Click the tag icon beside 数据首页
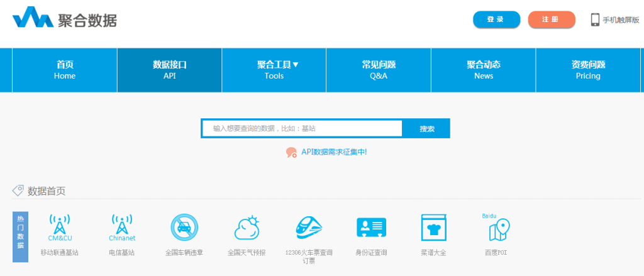This screenshot has height=276, width=644. 18,190
